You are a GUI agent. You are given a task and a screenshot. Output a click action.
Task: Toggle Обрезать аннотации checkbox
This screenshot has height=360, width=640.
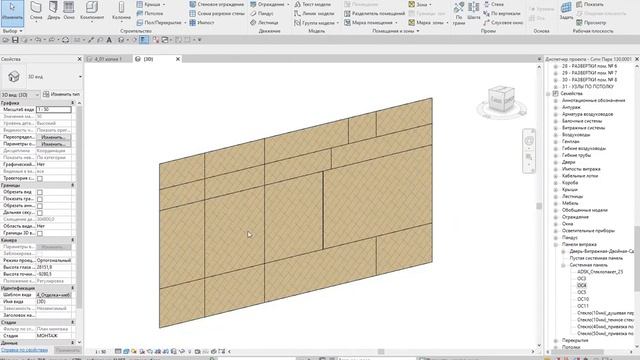(x=40, y=206)
